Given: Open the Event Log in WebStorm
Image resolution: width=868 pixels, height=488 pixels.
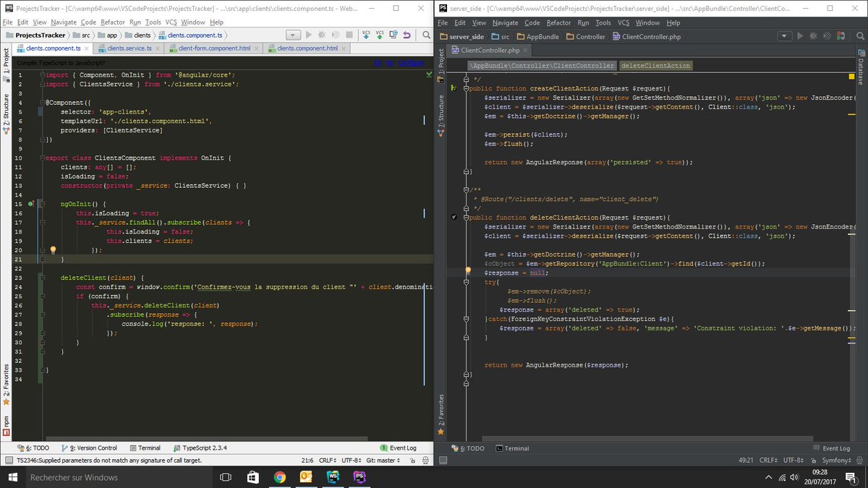Looking at the screenshot, I should pyautogui.click(x=399, y=448).
